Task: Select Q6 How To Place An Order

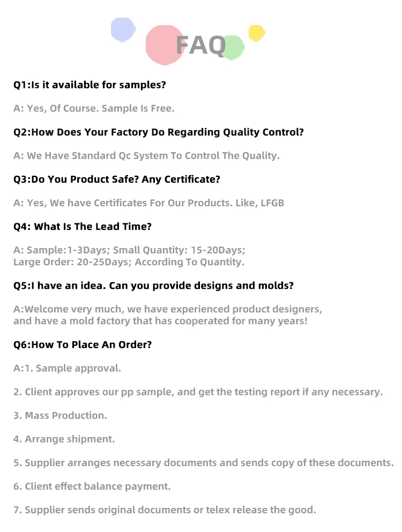Action: coord(83,344)
